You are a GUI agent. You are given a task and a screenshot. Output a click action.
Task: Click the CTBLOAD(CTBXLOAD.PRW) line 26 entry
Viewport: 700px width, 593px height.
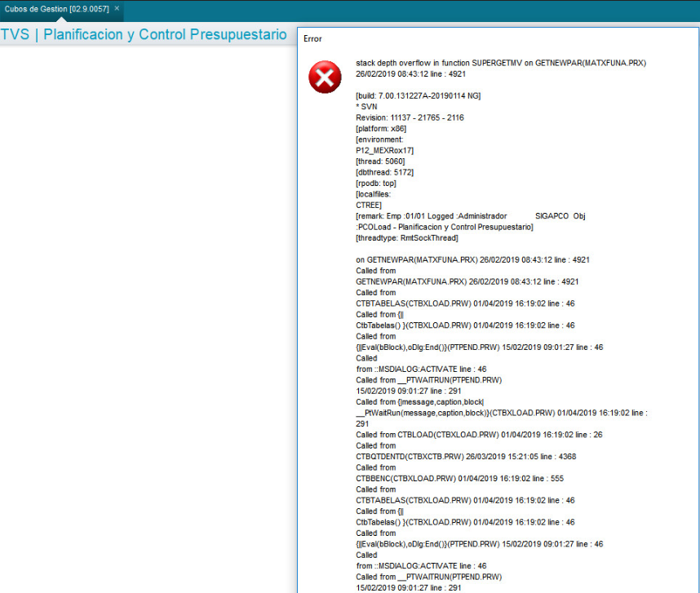pos(480,435)
